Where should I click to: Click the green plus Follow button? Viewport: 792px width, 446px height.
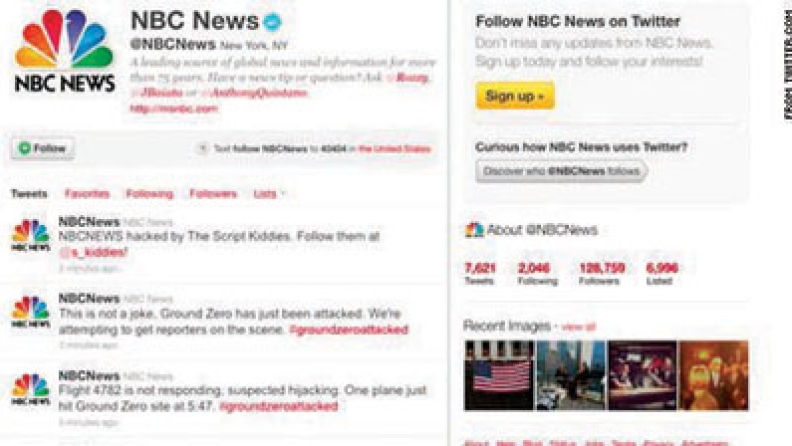pos(43,148)
